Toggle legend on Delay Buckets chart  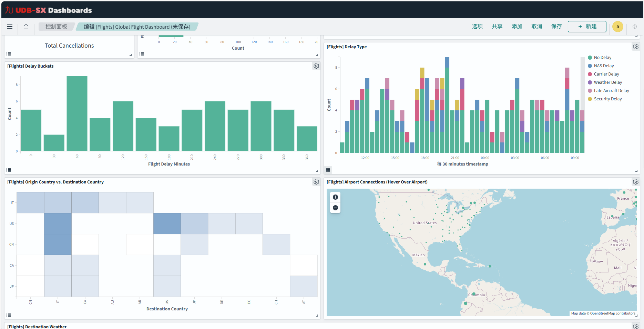tap(9, 170)
